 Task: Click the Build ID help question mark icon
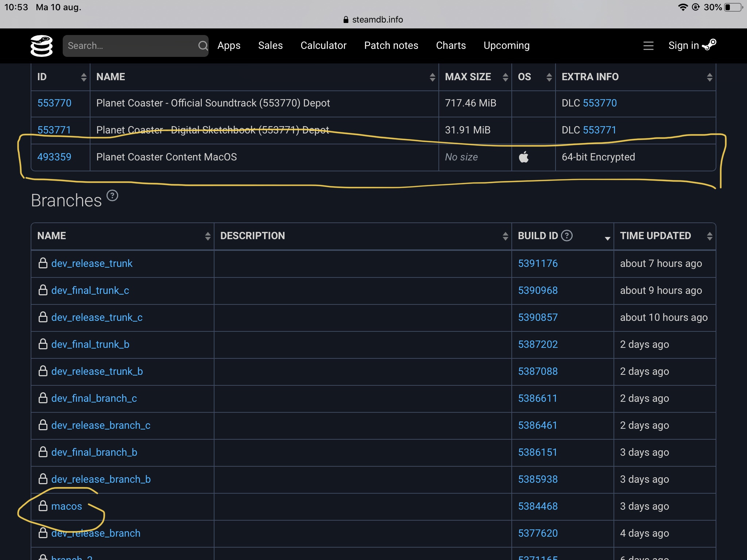point(567,236)
